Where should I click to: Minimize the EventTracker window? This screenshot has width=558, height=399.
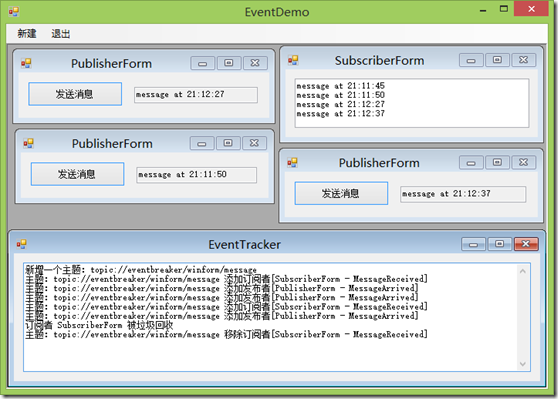click(x=473, y=244)
